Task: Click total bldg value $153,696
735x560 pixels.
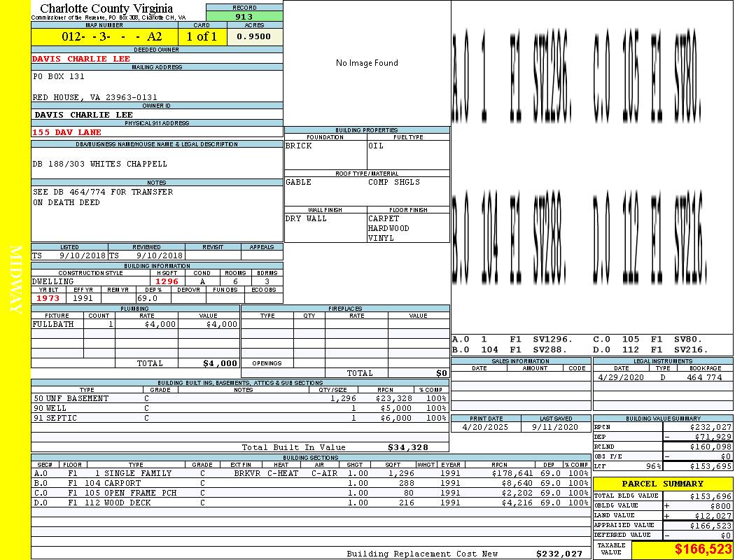Action: click(710, 497)
